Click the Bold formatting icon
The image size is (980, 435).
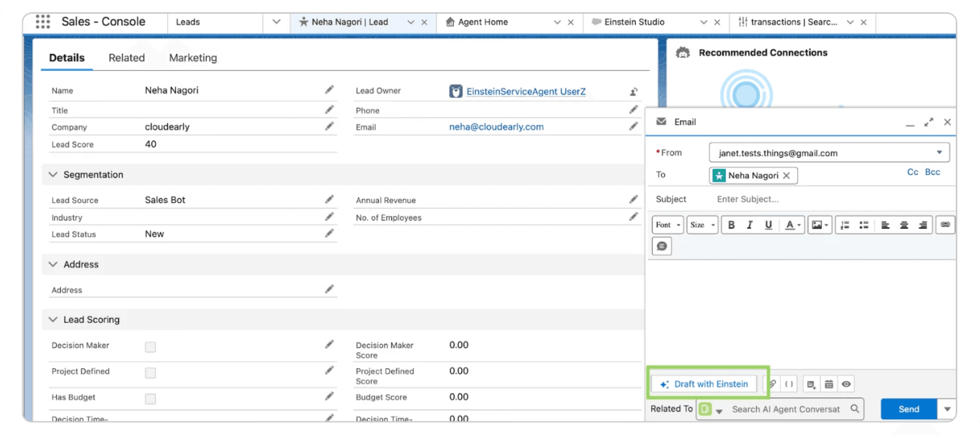tap(731, 225)
